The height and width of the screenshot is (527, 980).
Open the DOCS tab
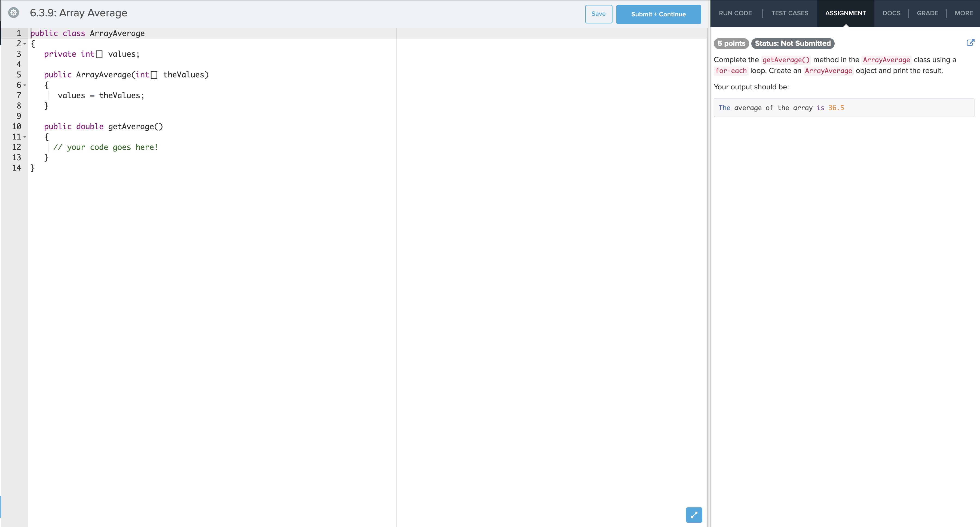click(891, 13)
